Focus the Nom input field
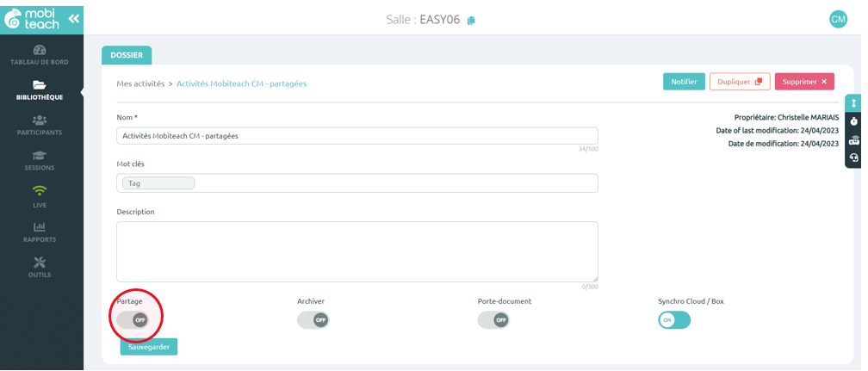Screen dimensions: 868x371 click(x=357, y=136)
